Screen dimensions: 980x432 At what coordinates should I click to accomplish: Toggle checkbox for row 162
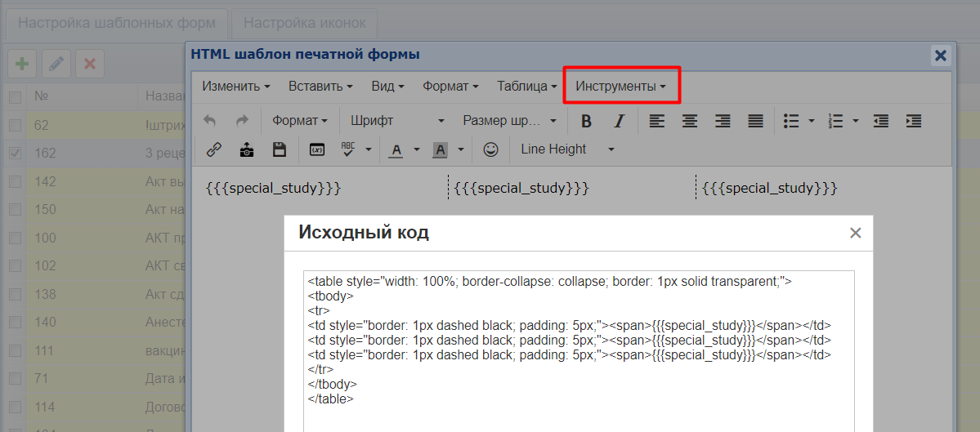[x=15, y=153]
